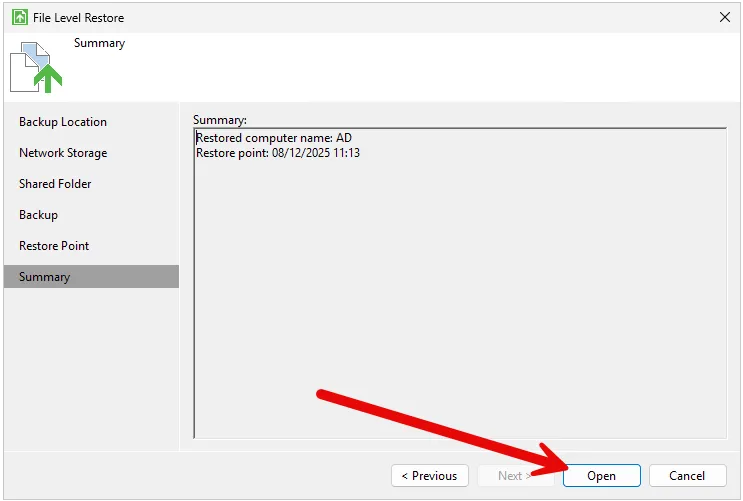Click Open to browse restored files
743x501 pixels.
tap(601, 476)
